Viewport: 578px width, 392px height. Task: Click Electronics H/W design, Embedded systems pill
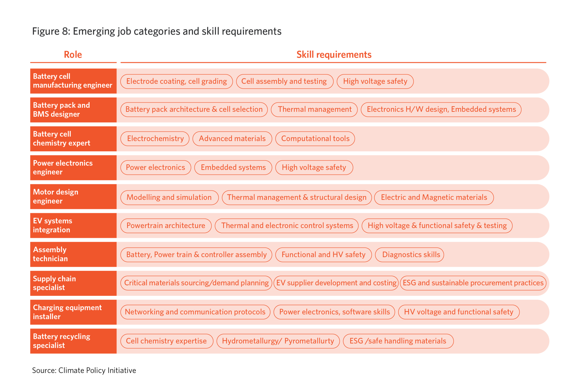(x=441, y=110)
